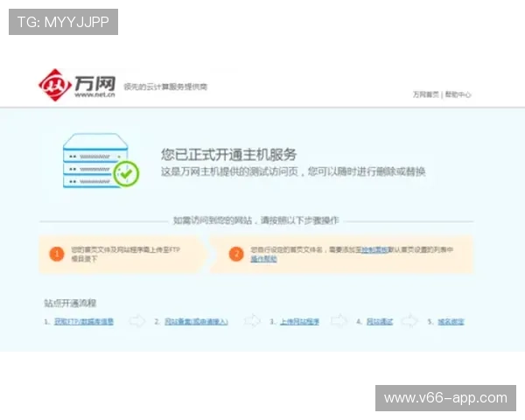Click the subtitle 这是万网主机提供的测试访问页
Viewport: 525px width, 420px height.
pos(229,171)
